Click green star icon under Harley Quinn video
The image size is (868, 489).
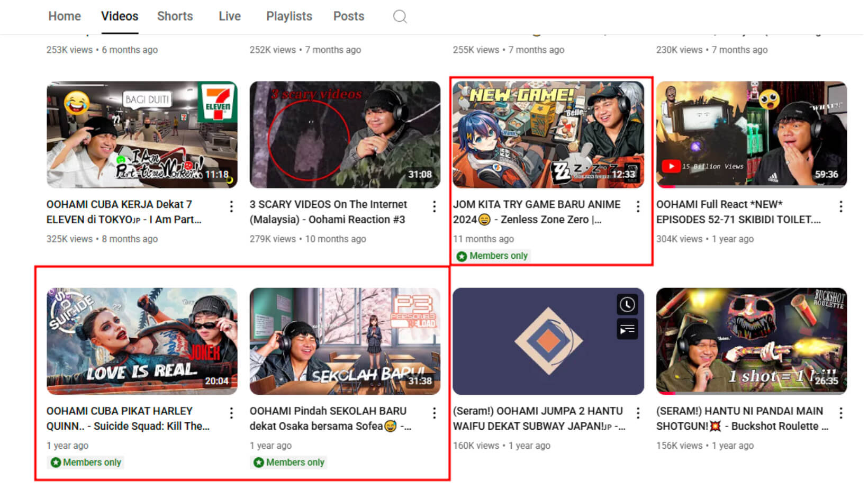(x=56, y=463)
